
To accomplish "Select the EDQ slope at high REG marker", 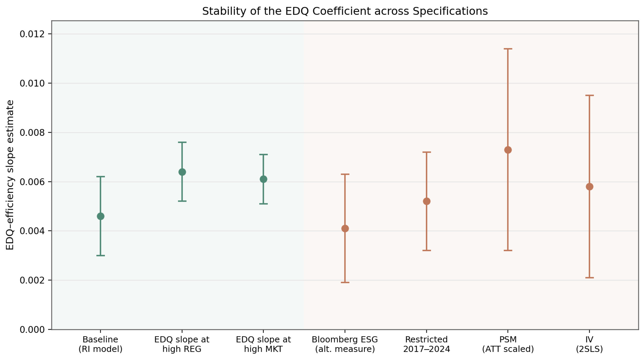I will click(x=182, y=172).
